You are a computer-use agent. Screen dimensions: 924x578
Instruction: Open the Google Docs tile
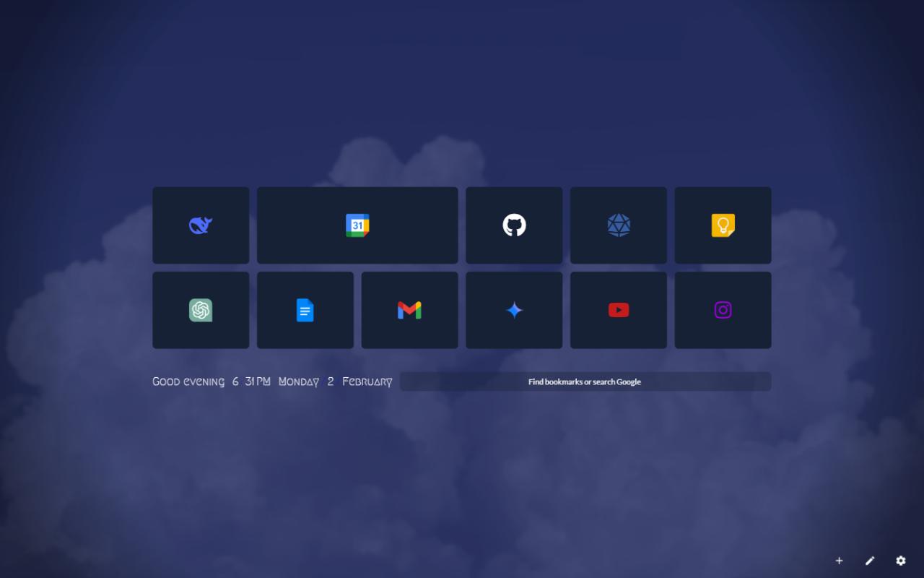pos(305,310)
